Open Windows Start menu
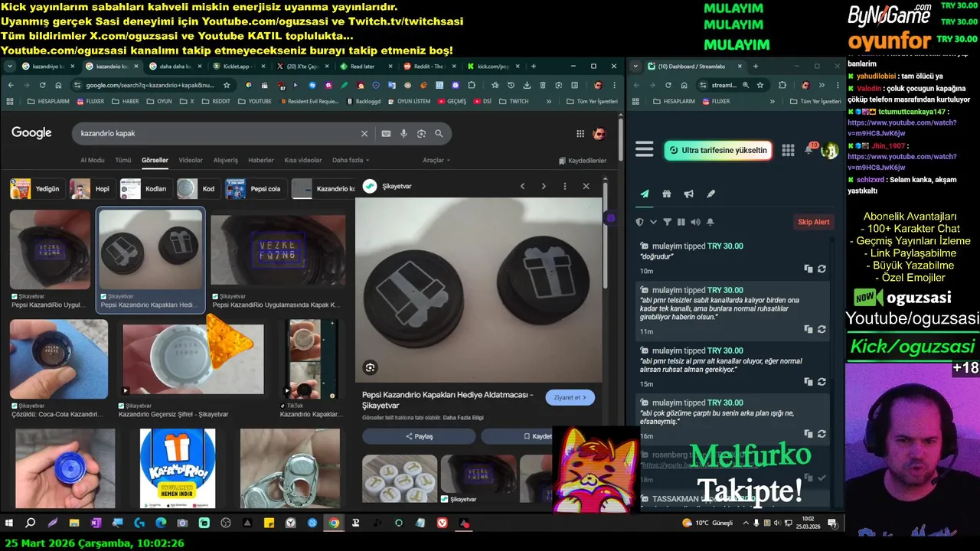 [x=9, y=523]
